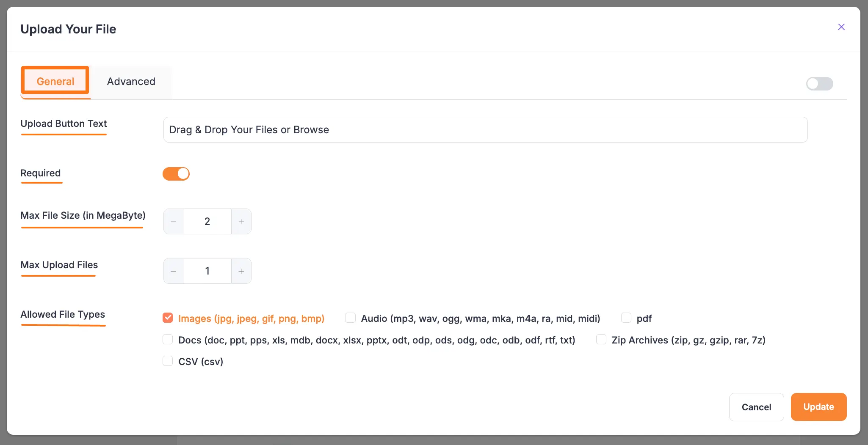868x445 pixels.
Task: Increase the Max Upload Files count
Action: [x=241, y=271]
